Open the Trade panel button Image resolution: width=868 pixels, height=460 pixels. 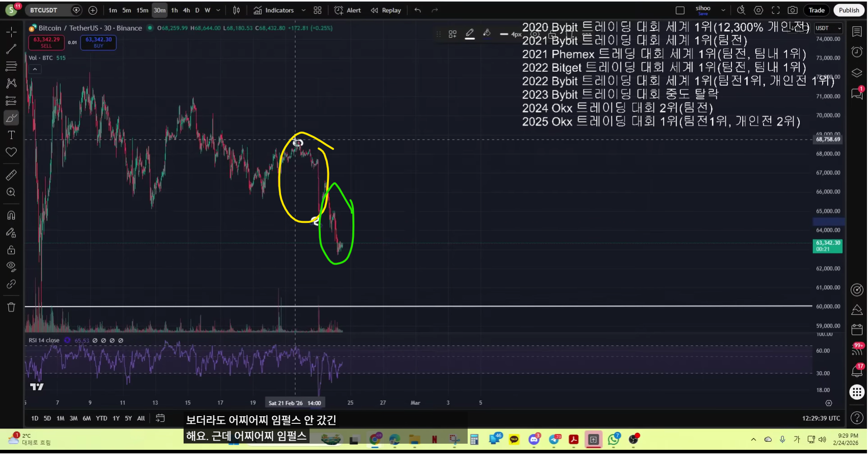coord(816,10)
